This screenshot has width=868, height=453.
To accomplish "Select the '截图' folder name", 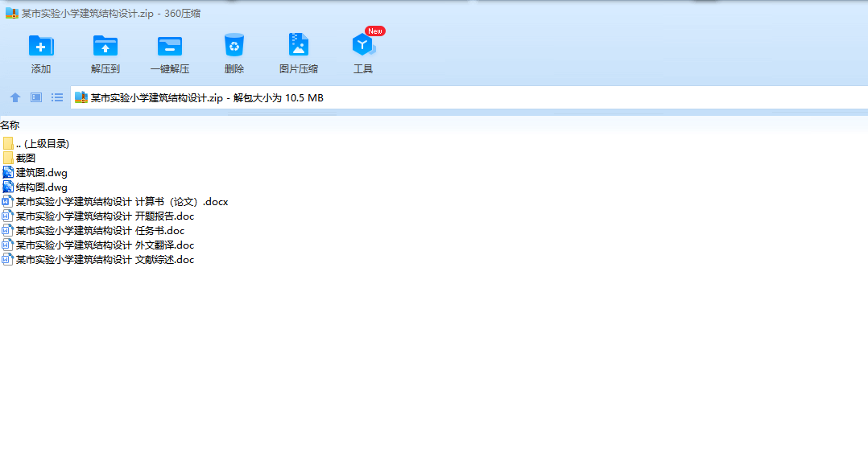I will (26, 159).
